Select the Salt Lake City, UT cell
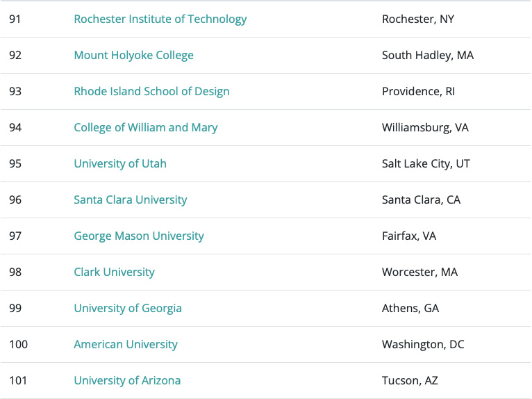532x399 pixels. pyautogui.click(x=426, y=164)
